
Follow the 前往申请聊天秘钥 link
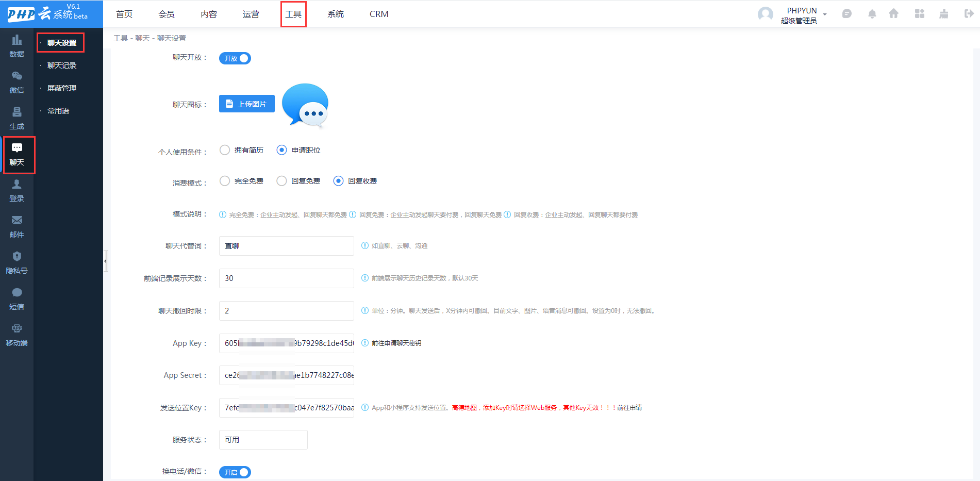[x=396, y=343]
